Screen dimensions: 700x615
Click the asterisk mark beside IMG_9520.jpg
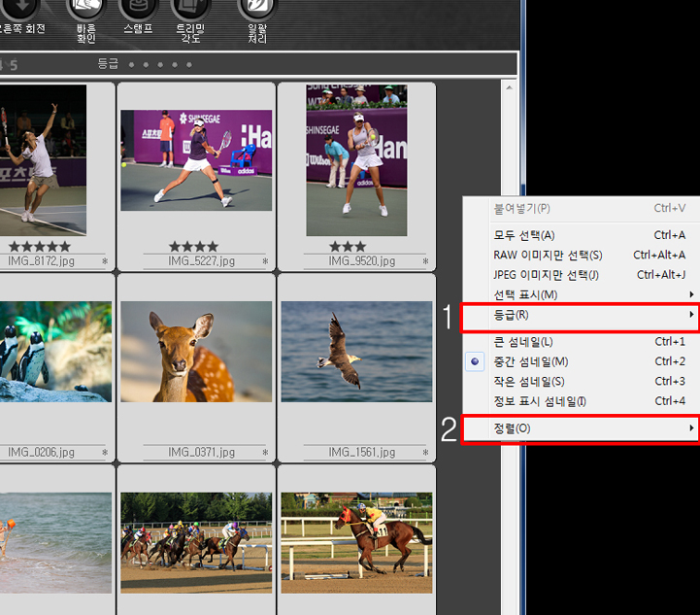[x=425, y=261]
